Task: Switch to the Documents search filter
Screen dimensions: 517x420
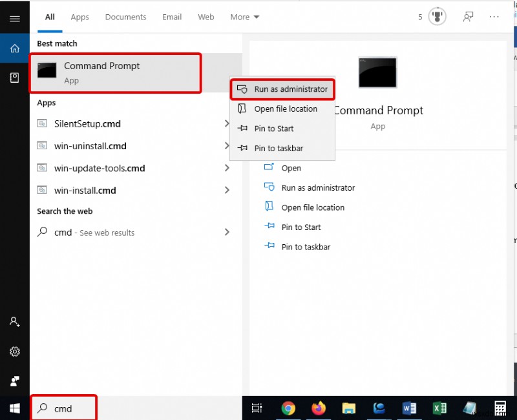Action: pyautogui.click(x=125, y=17)
